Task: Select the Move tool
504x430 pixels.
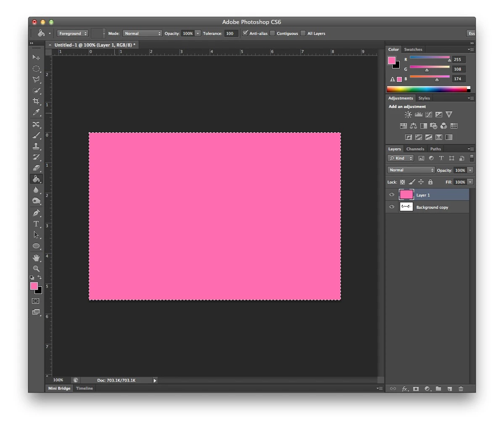Action: point(36,58)
